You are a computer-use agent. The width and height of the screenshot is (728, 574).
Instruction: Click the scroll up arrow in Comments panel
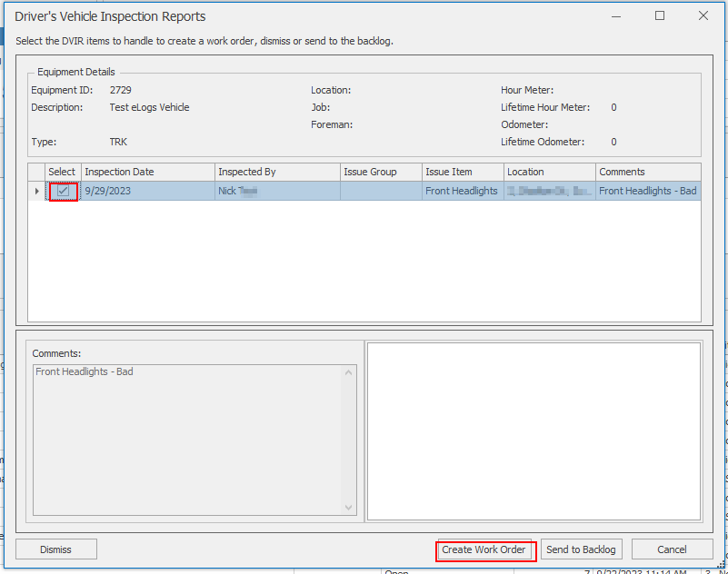347,371
